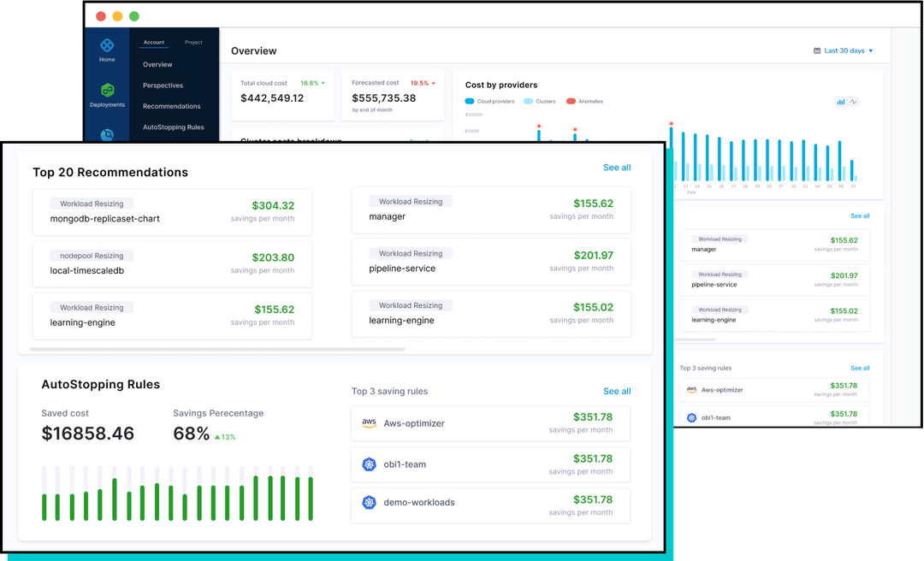Screen dimensions: 924x561
Task: Open the Deployments module icon
Action: click(107, 89)
